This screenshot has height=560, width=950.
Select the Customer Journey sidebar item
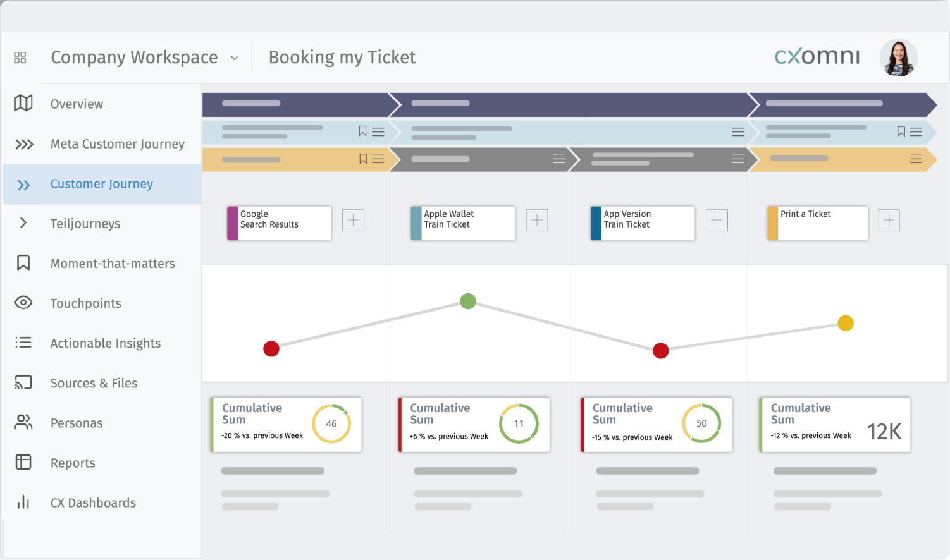pos(102,184)
